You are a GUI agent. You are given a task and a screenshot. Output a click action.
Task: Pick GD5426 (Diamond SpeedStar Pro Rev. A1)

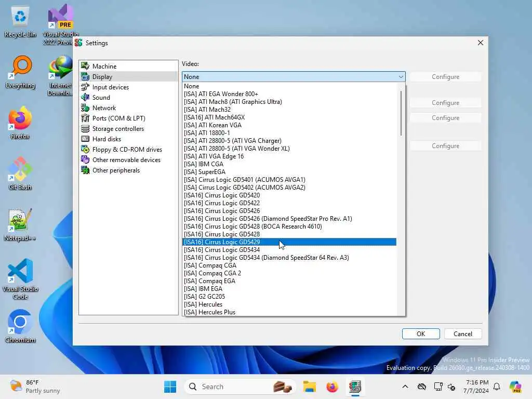289,219
